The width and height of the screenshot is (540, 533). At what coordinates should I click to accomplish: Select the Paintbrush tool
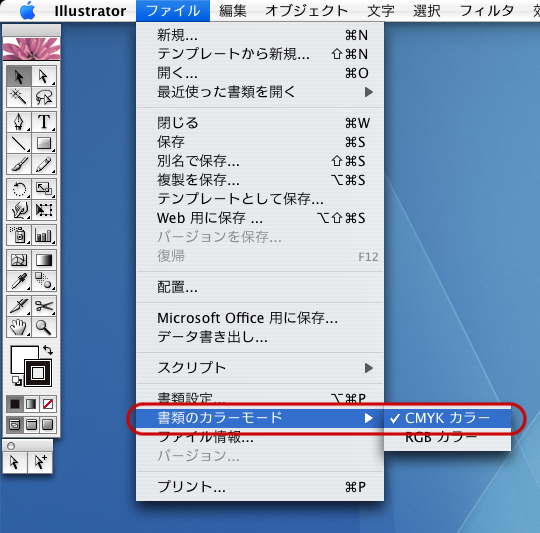pos(19,164)
